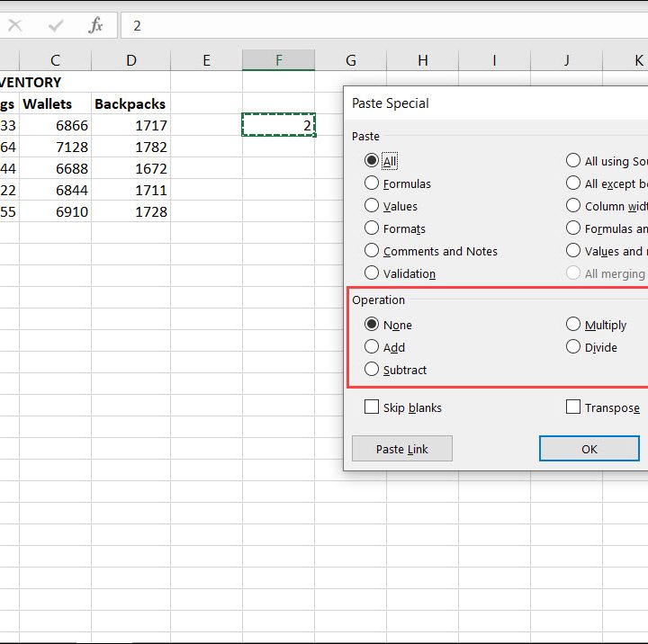This screenshot has width=648, height=644.
Task: Choose the Subtract operation
Action: [372, 370]
